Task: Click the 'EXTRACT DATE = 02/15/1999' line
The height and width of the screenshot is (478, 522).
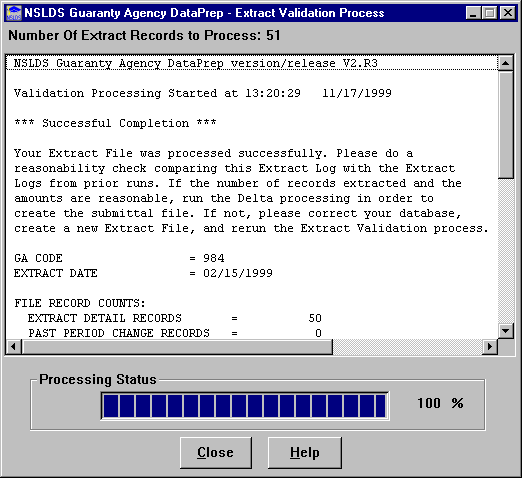Action: (143, 273)
